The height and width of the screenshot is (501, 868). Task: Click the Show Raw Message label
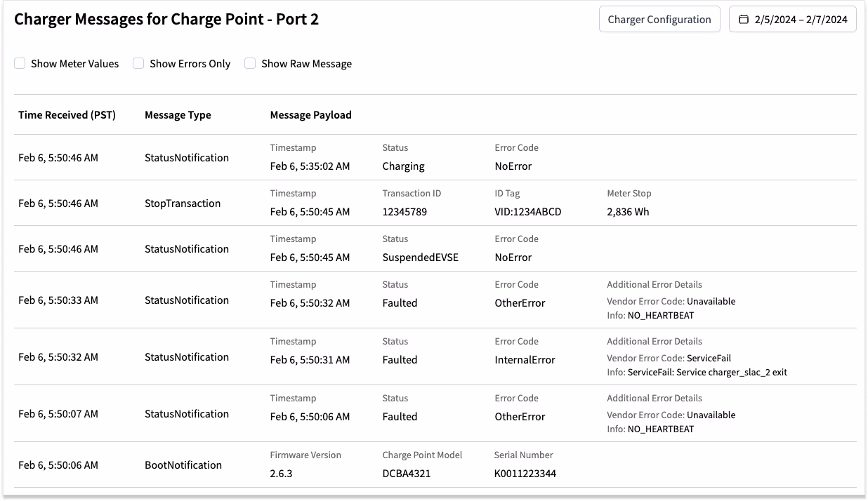point(306,63)
